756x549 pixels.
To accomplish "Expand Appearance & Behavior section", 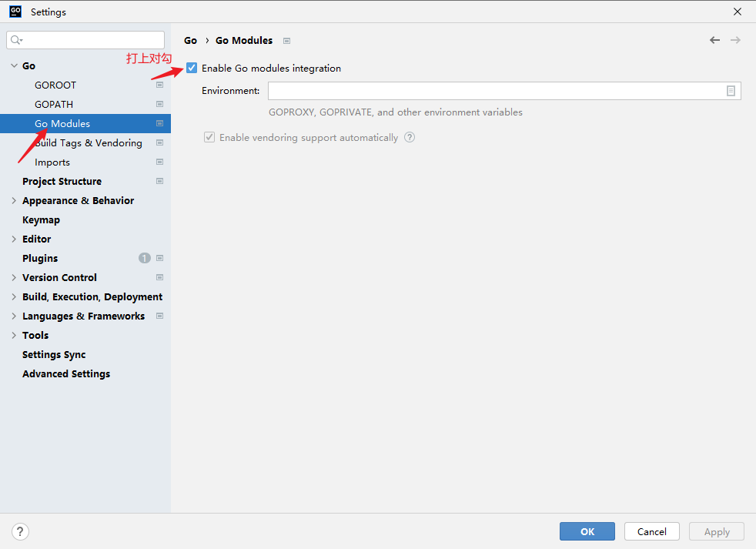I will coord(14,201).
